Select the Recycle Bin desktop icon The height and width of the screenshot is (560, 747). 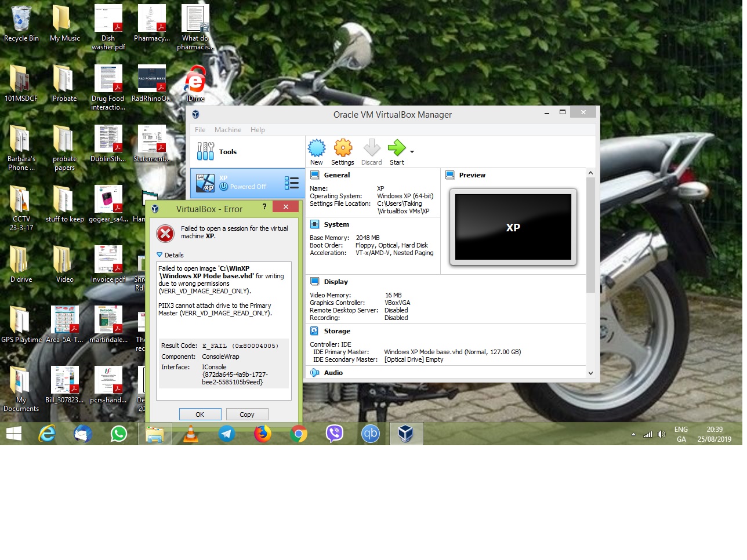[21, 23]
